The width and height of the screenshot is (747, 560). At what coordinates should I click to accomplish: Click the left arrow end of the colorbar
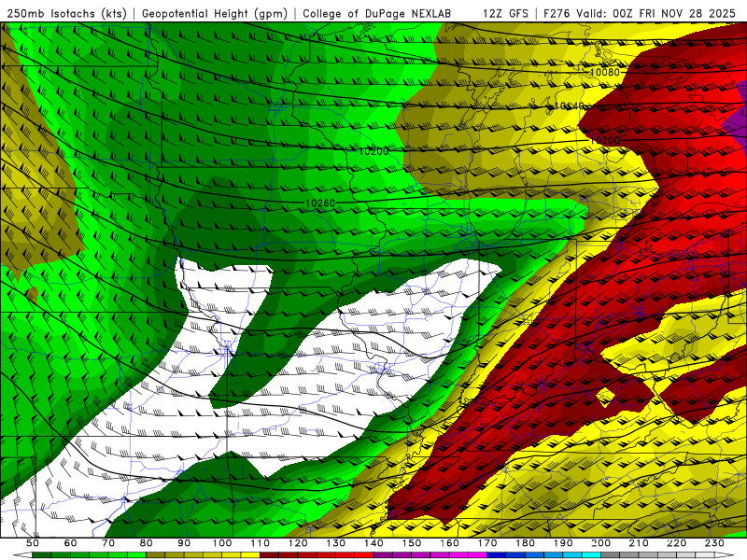point(22,554)
